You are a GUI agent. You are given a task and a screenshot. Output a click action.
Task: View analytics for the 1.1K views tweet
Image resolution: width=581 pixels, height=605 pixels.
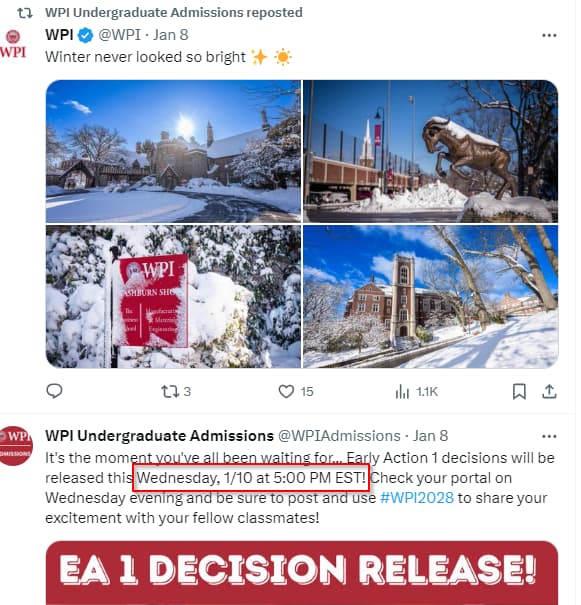point(402,392)
